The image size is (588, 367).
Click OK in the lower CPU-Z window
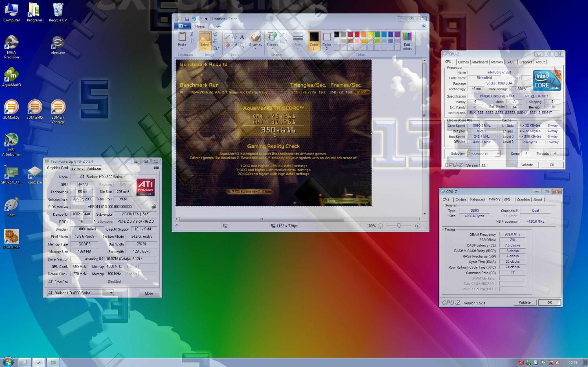pos(549,302)
